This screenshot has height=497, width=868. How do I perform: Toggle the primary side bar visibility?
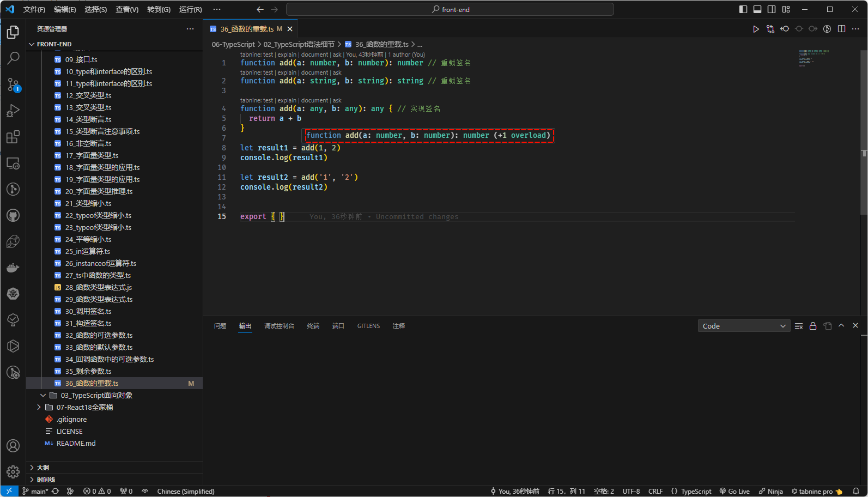743,9
